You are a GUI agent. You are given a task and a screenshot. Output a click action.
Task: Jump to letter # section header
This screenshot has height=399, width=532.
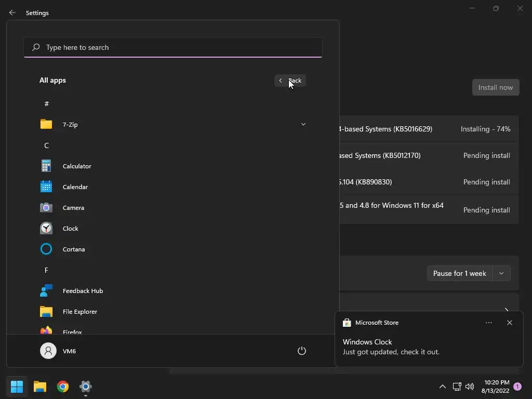tap(46, 103)
